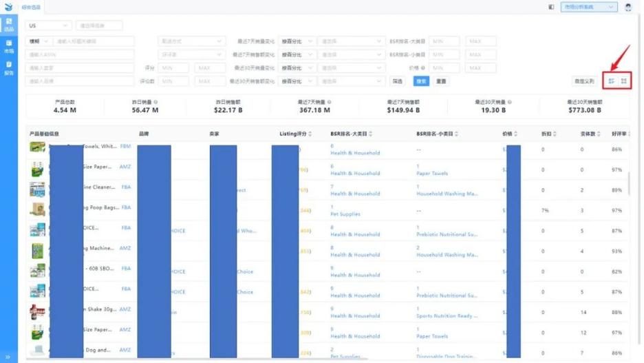The height and width of the screenshot is (363, 644).
Task: Toggle the panel layout icon beside 市场分析系统
Action: tap(551, 7)
